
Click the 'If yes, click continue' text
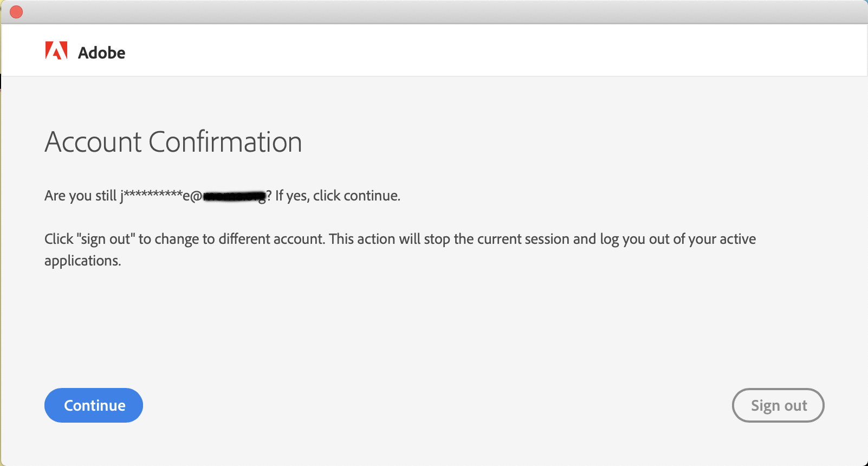pyautogui.click(x=335, y=195)
